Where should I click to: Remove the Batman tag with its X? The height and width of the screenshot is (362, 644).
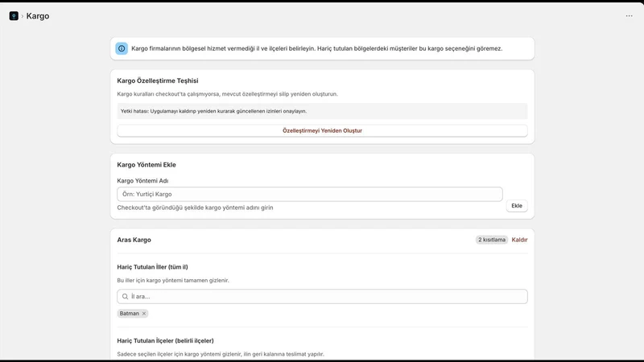(144, 314)
